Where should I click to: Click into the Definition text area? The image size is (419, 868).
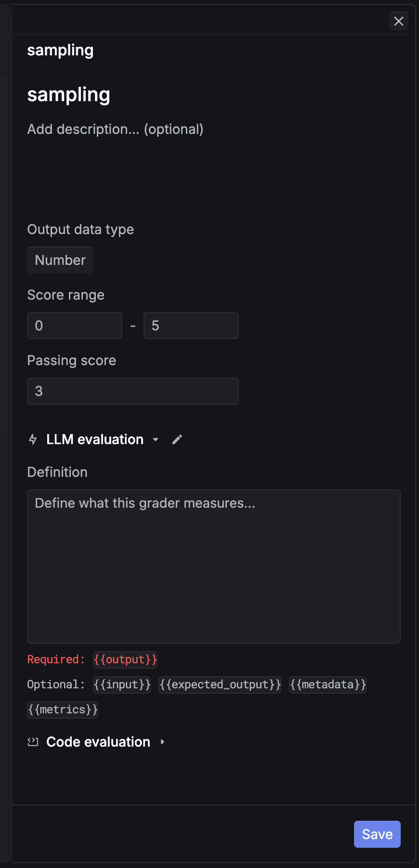[x=214, y=566]
